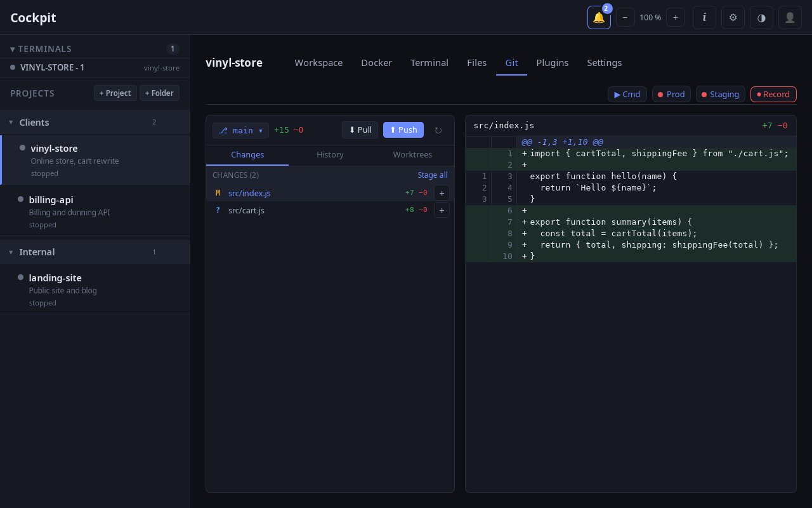Open settings gear in header
Image resolution: width=812 pixels, height=508 pixels.
click(x=733, y=18)
